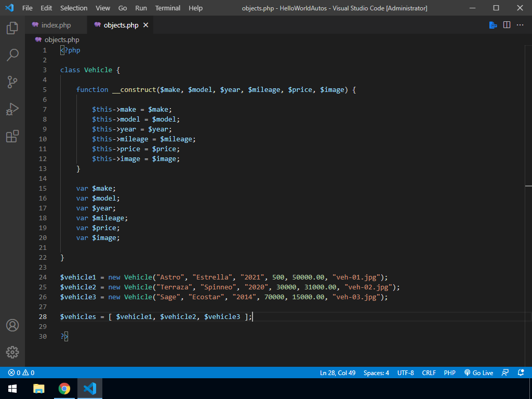532x399 pixels.
Task: Open Google Chrome from the taskbar
Action: point(64,388)
